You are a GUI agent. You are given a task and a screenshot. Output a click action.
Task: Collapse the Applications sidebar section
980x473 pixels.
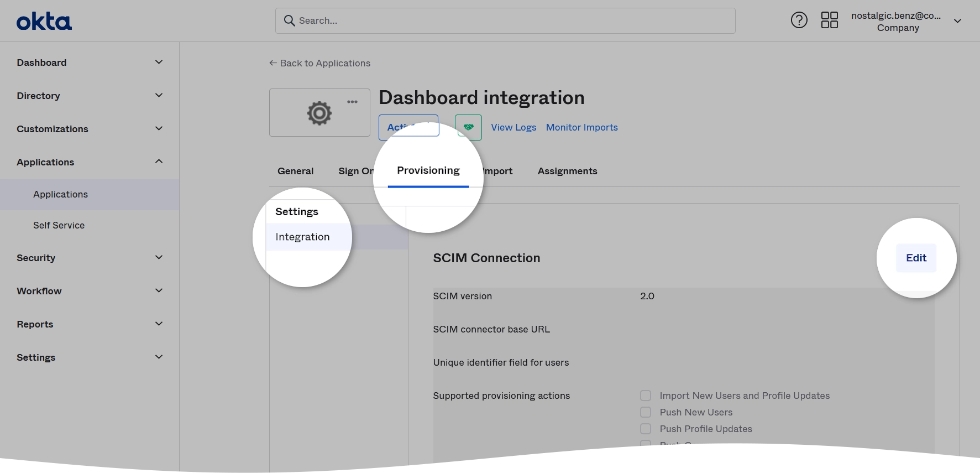90,162
